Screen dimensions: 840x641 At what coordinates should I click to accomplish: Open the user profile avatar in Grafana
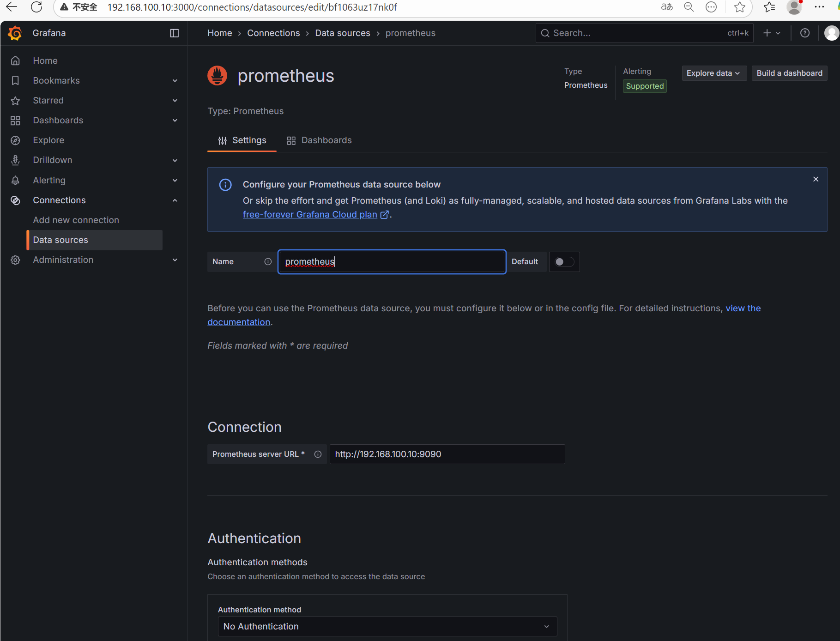[832, 33]
